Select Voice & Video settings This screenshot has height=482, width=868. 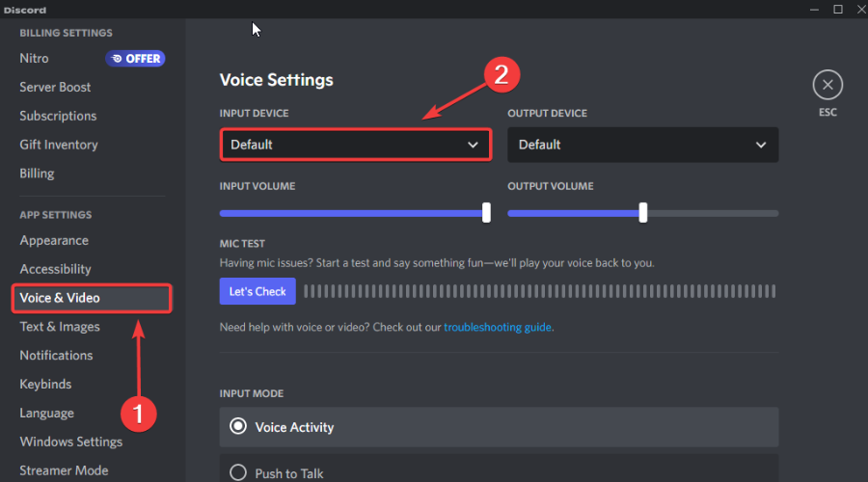[92, 298]
